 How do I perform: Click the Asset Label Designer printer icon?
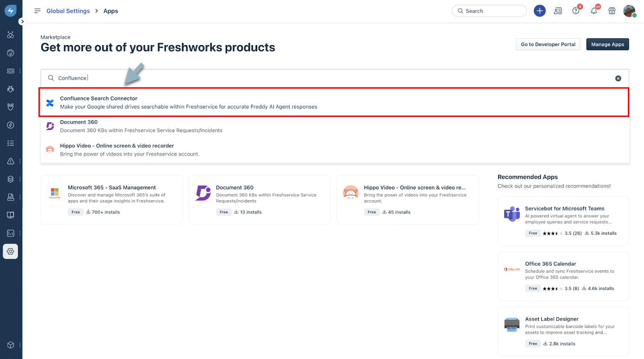(x=512, y=324)
